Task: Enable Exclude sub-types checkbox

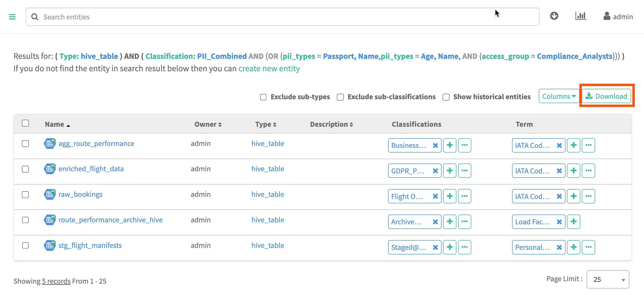Action: [x=263, y=97]
